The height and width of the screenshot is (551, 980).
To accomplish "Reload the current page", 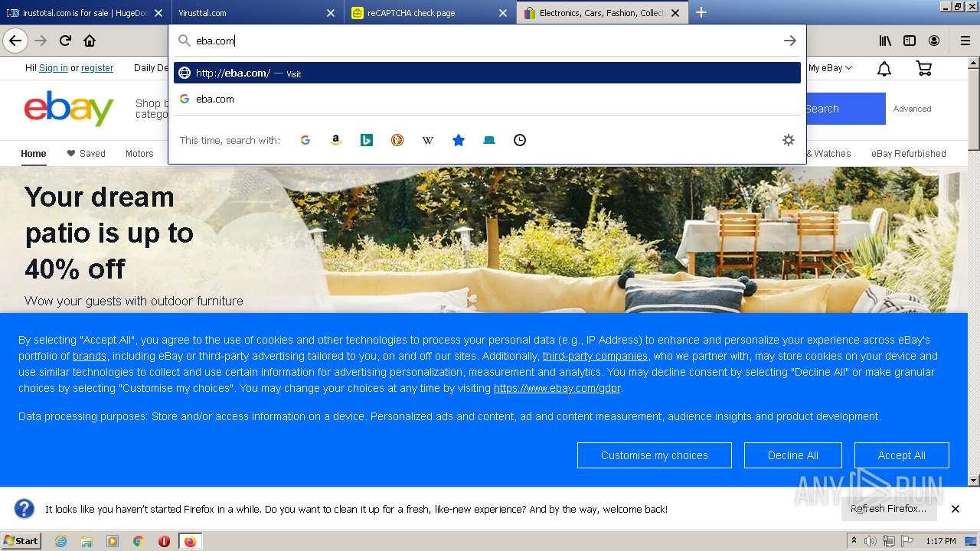I will tap(65, 41).
